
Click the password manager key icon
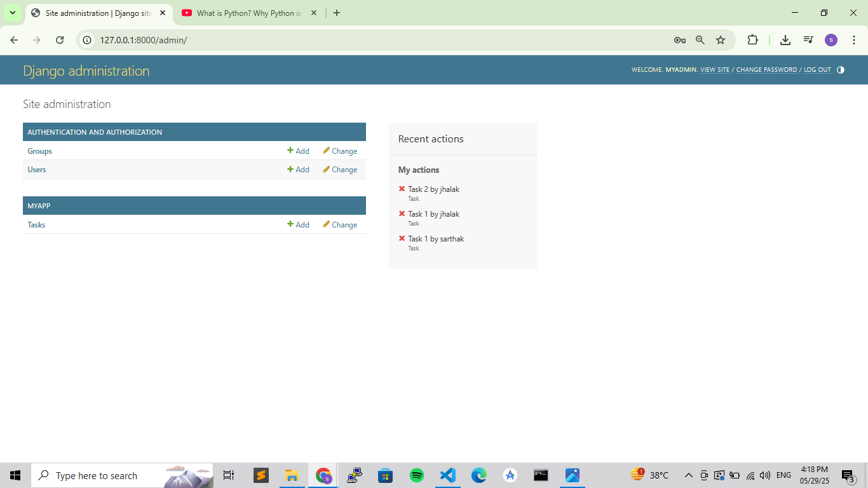(x=679, y=40)
